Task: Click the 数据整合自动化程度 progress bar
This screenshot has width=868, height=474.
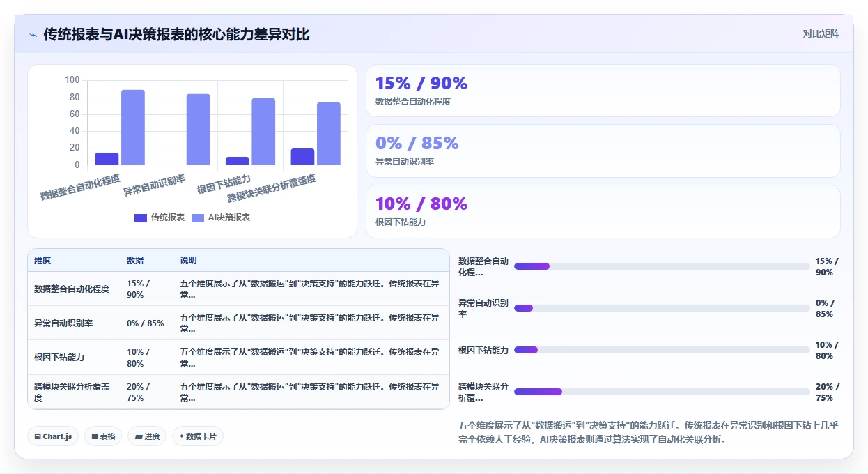Action: 662,266
